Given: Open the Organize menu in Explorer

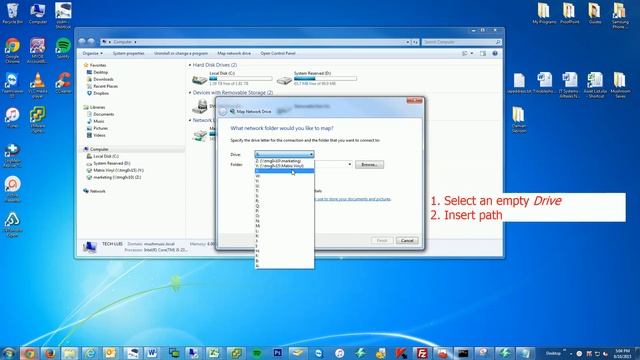Looking at the screenshot, I should 92,53.
